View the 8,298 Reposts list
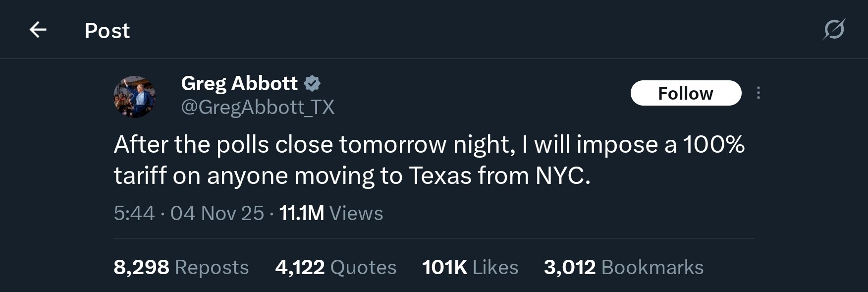This screenshot has width=868, height=292. pos(181,268)
